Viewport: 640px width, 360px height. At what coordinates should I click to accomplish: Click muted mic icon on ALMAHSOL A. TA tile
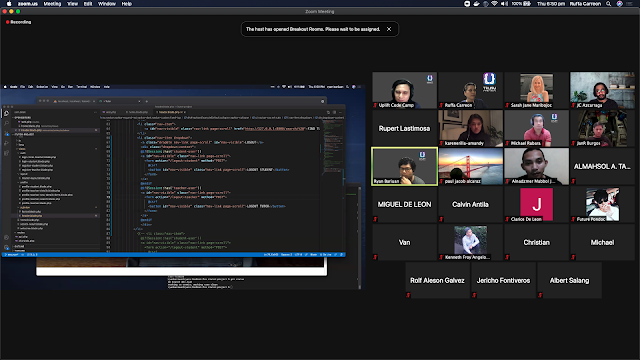[573, 181]
